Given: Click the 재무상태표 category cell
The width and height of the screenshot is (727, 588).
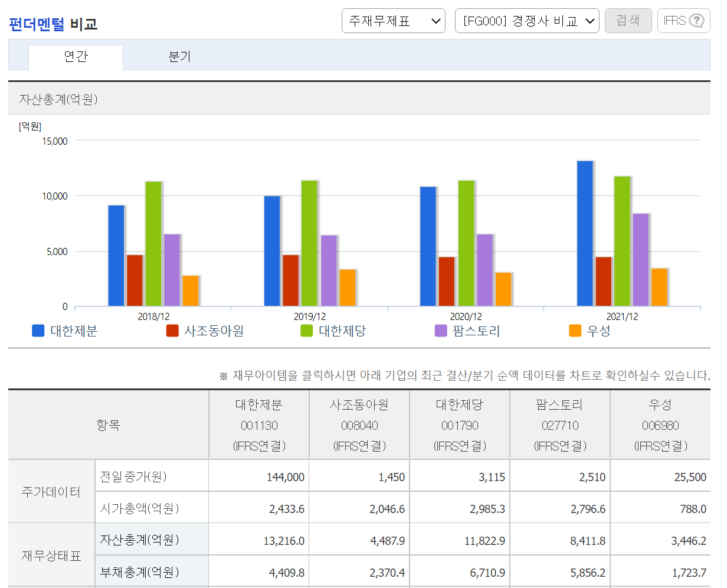Looking at the screenshot, I should [x=51, y=556].
